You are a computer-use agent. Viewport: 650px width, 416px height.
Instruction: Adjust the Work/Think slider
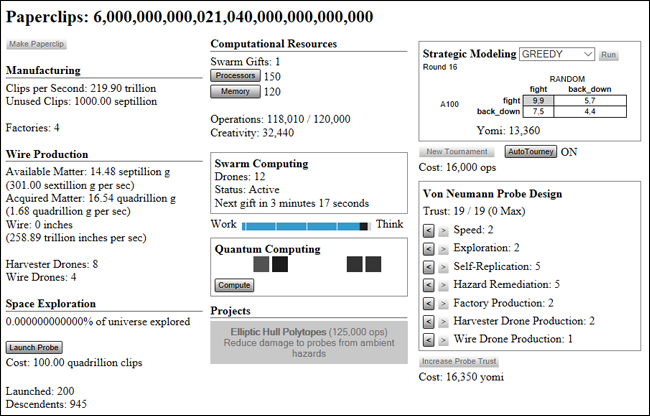tap(306, 226)
